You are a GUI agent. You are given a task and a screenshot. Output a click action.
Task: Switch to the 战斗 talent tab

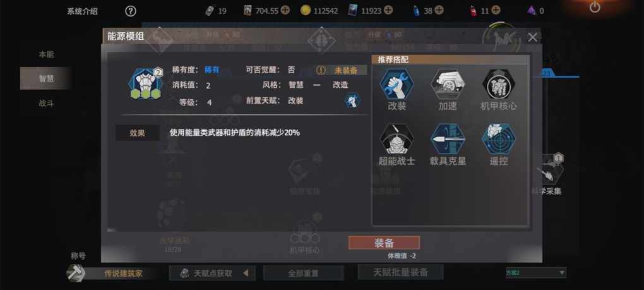pos(46,103)
